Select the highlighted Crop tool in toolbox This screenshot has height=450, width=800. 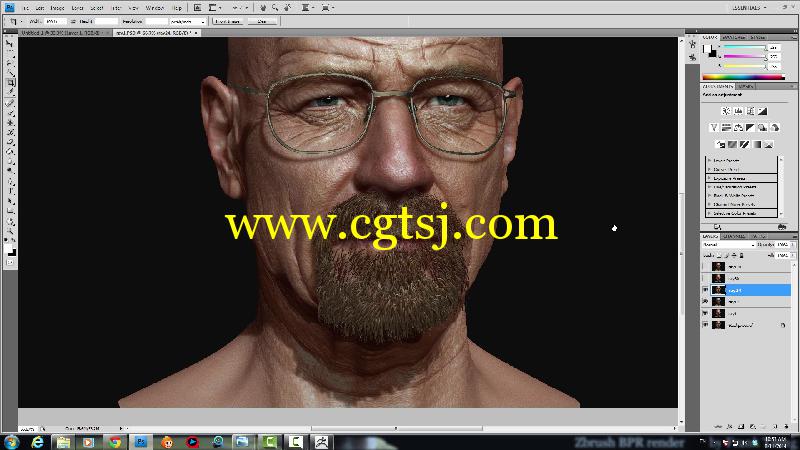[10, 83]
